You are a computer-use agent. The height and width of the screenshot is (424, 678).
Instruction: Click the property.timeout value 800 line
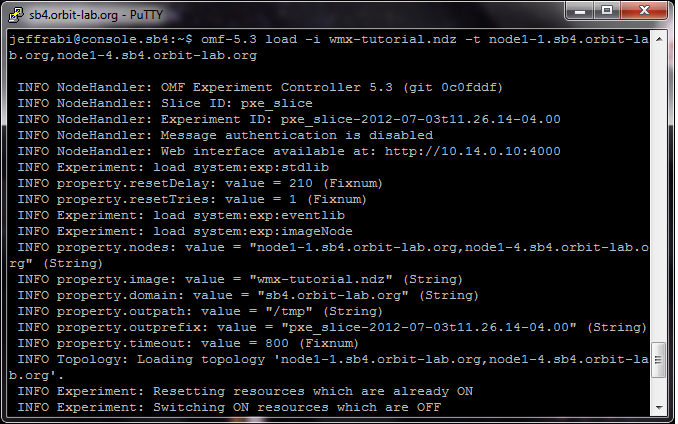(x=188, y=344)
